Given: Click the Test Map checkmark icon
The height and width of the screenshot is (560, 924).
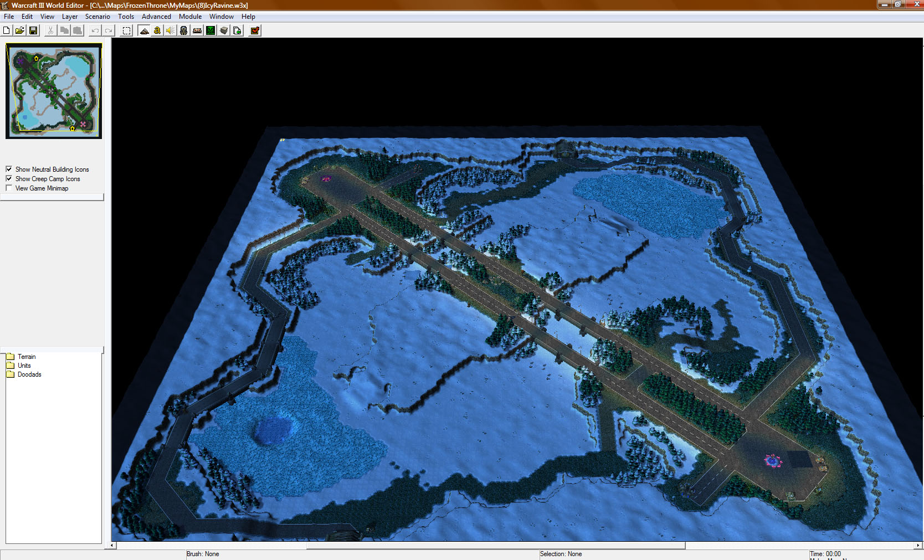Looking at the screenshot, I should (x=255, y=30).
